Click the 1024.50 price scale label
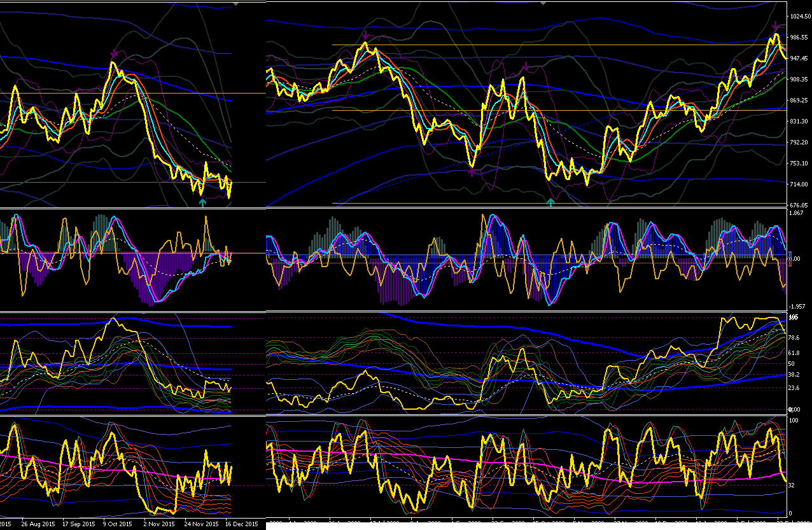 800,17
